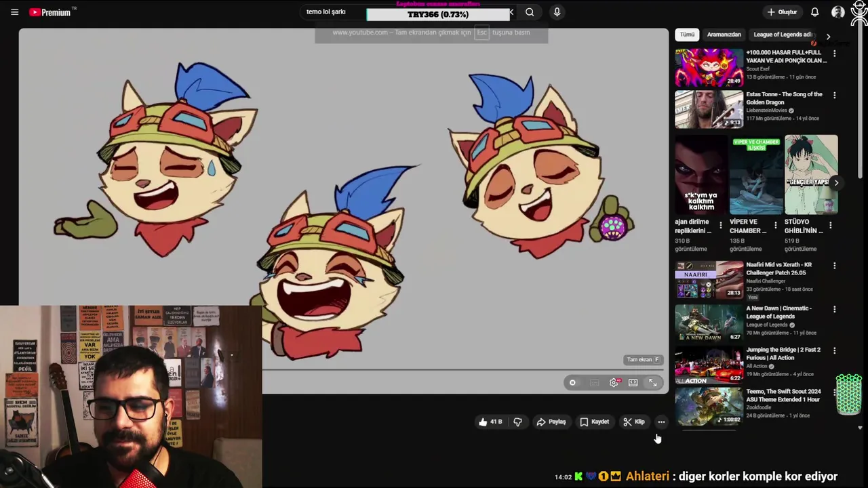The width and height of the screenshot is (868, 488).
Task: Open Naafiri Mid vs Xerath thumbnail
Action: (x=709, y=280)
